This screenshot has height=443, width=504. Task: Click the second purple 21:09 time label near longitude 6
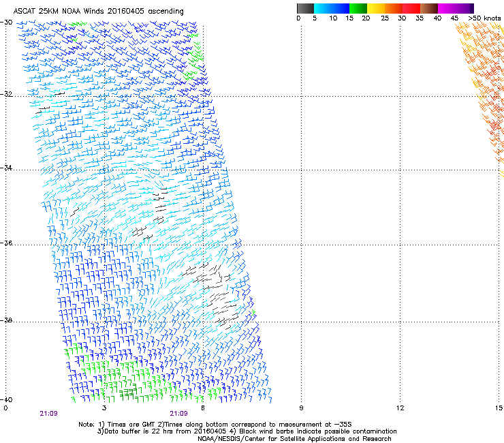178,414
